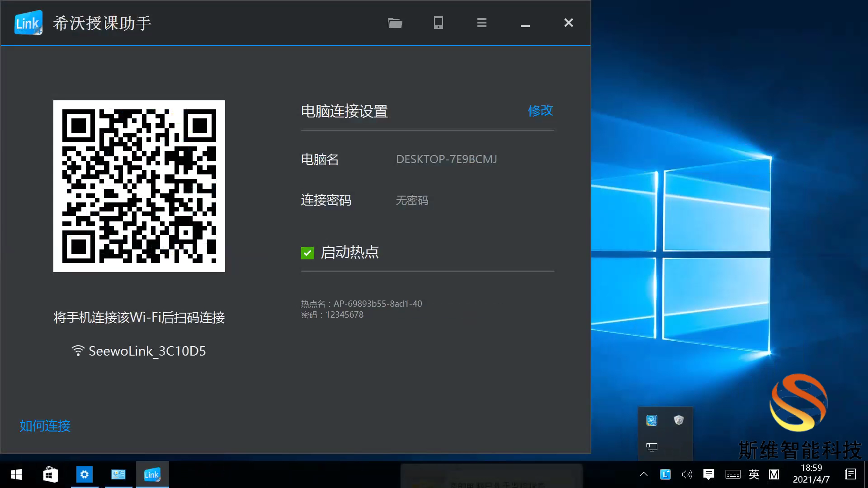Click the shield security icon in tray overflow

(x=679, y=420)
